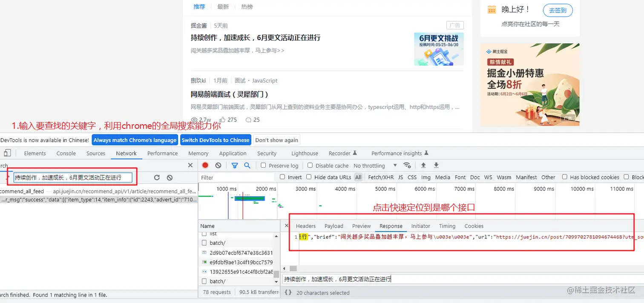
Task: Clear search results icon beside refresh
Action: point(170,177)
